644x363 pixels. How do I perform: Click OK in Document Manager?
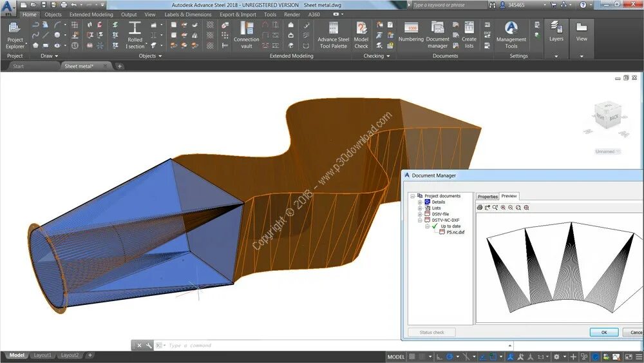604,332
